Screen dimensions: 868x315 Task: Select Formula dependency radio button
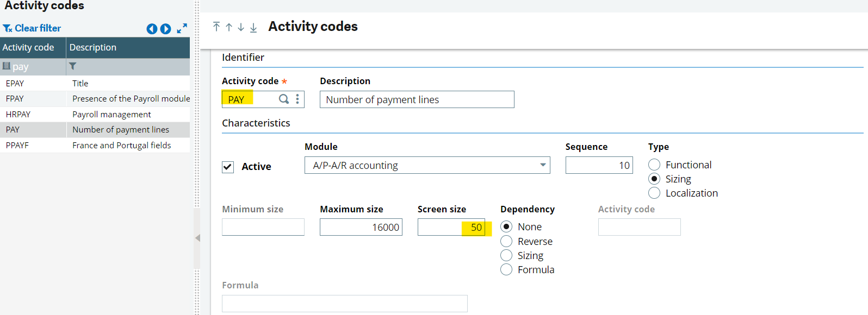click(x=506, y=270)
